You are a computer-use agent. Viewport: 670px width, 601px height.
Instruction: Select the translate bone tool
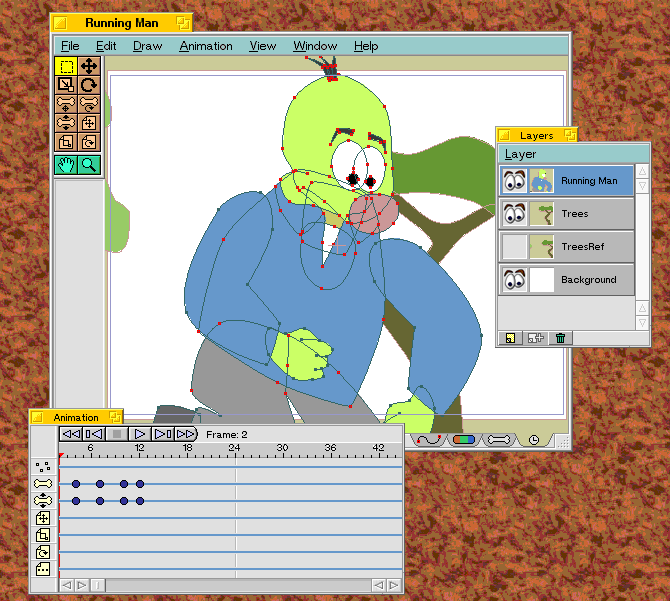66,104
